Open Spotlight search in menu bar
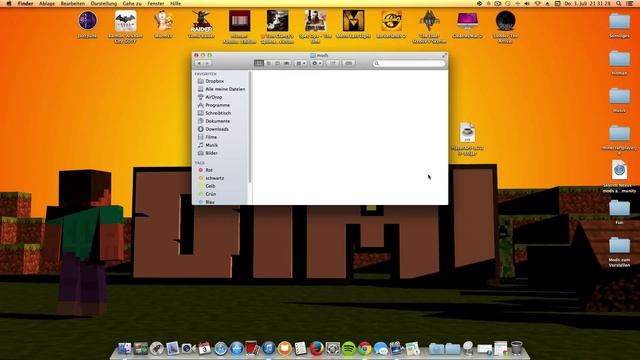This screenshot has height=360, width=640. 619,3
